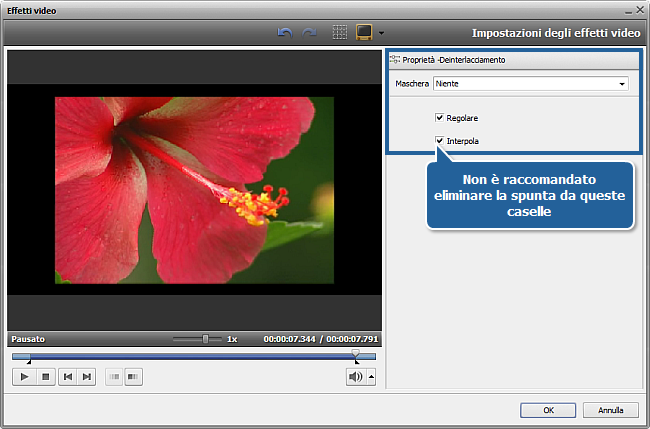Stop the video playback
This screenshot has width=650, height=429.
point(45,376)
